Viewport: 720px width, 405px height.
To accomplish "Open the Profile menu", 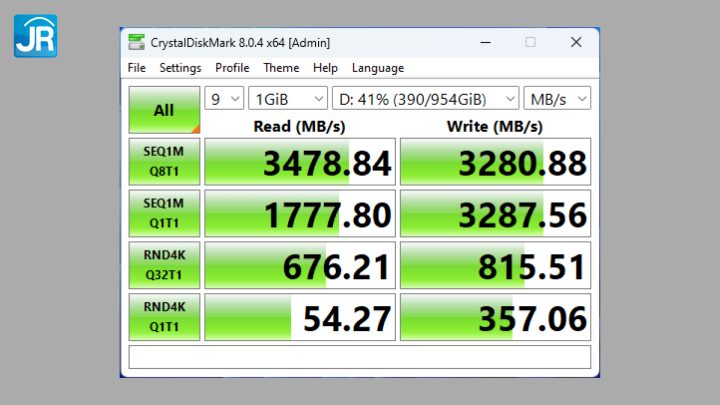I will (x=232, y=68).
